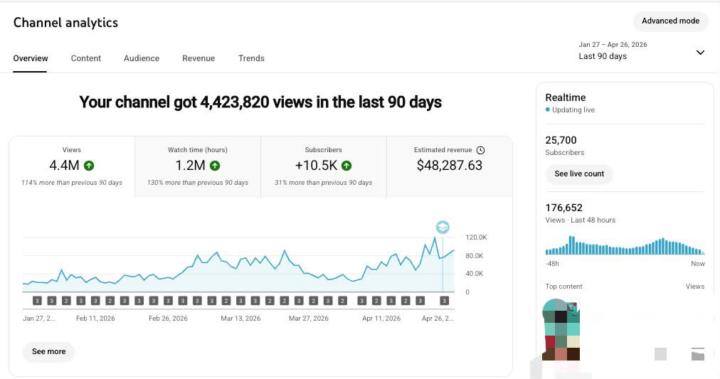Click the last video marker under Apr 26

[x=444, y=301]
